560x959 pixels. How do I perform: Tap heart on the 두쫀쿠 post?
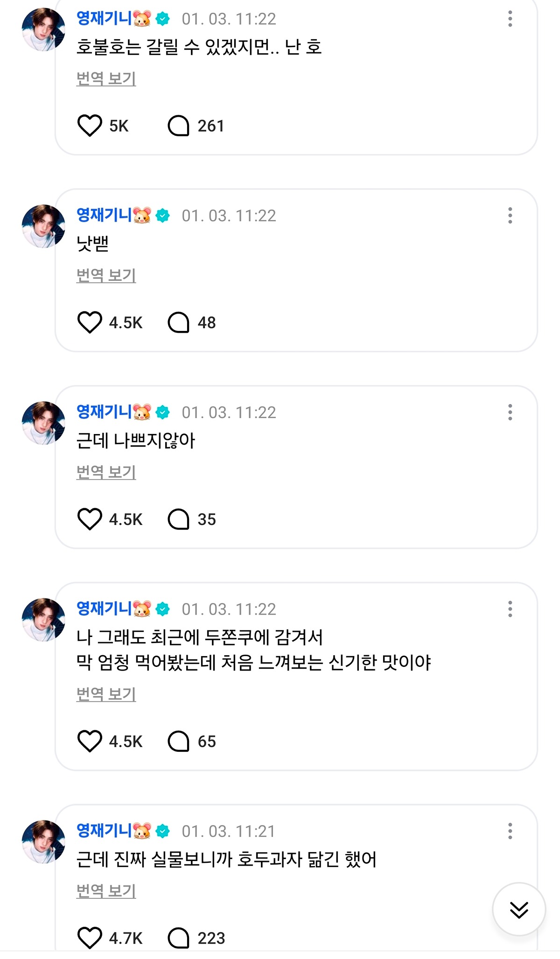coord(89,742)
